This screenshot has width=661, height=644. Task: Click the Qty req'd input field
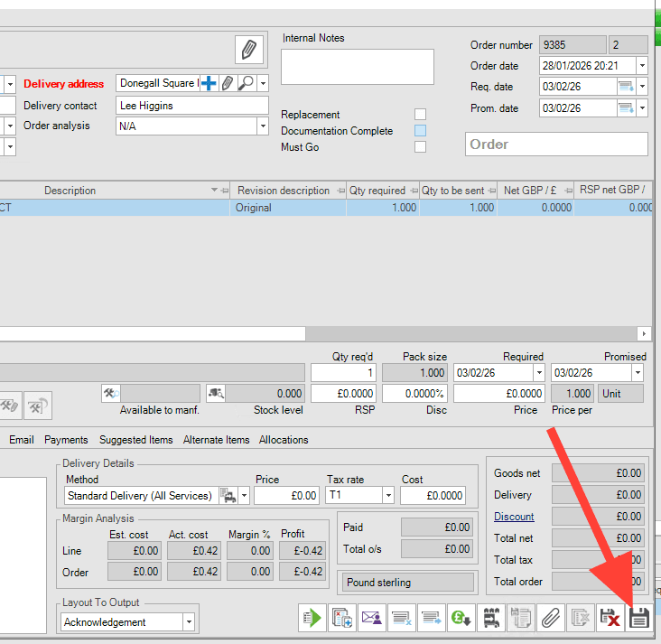click(343, 373)
